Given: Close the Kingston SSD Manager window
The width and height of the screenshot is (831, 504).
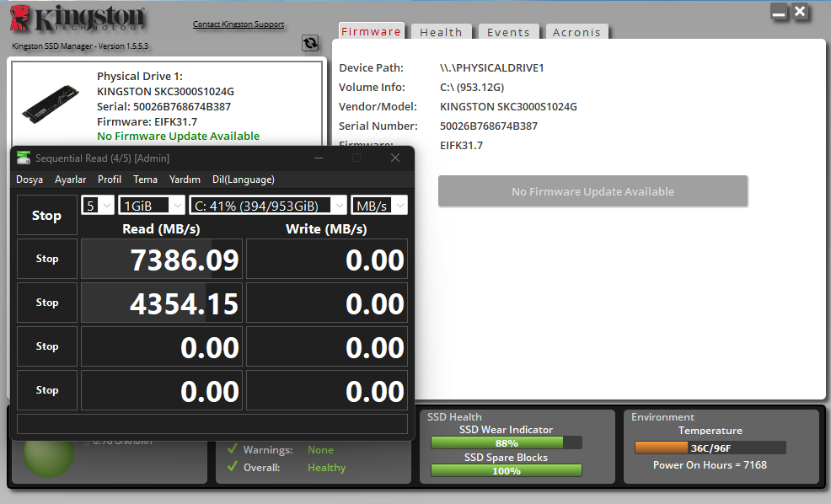Looking at the screenshot, I should 801,12.
